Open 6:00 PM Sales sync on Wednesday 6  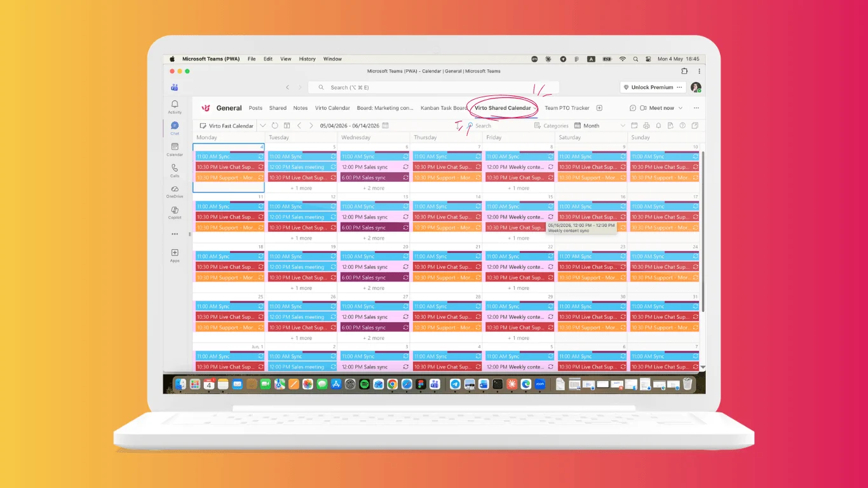click(x=375, y=178)
